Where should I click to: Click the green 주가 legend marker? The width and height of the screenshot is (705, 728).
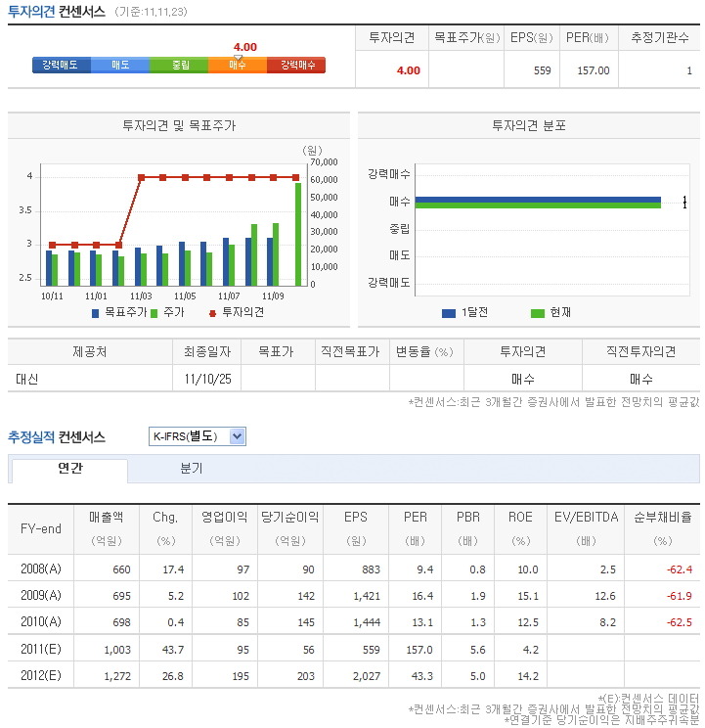pos(154,313)
